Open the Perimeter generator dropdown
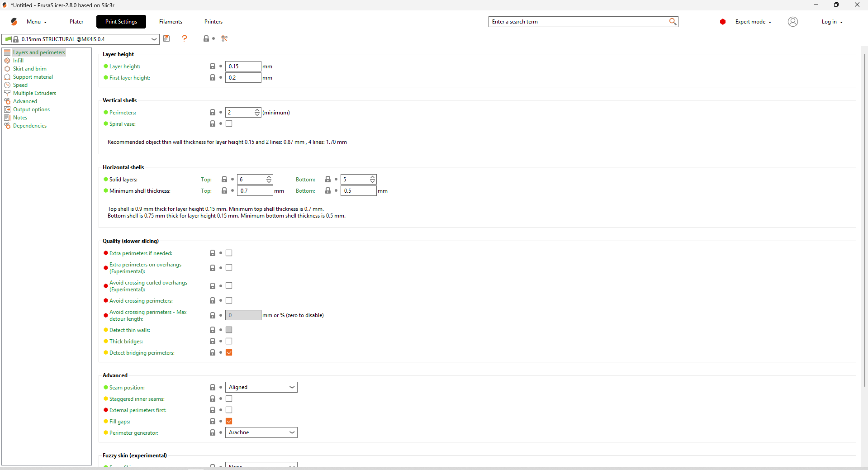The width and height of the screenshot is (868, 470). coord(261,432)
